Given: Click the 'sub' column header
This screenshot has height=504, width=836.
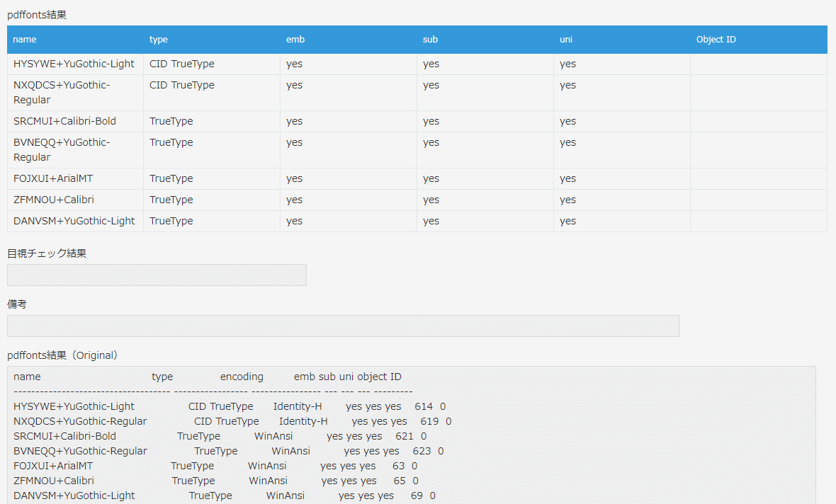Looking at the screenshot, I should click(485, 40).
